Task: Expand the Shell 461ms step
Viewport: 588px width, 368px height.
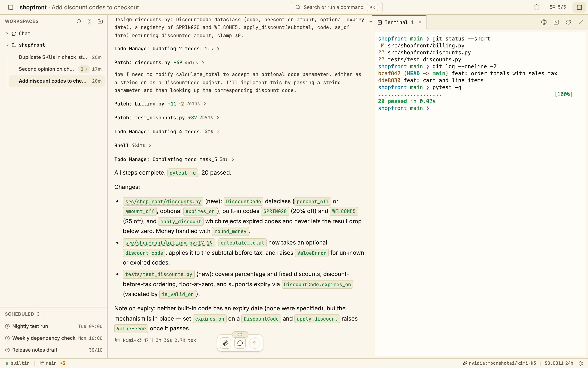Action: pos(133,145)
